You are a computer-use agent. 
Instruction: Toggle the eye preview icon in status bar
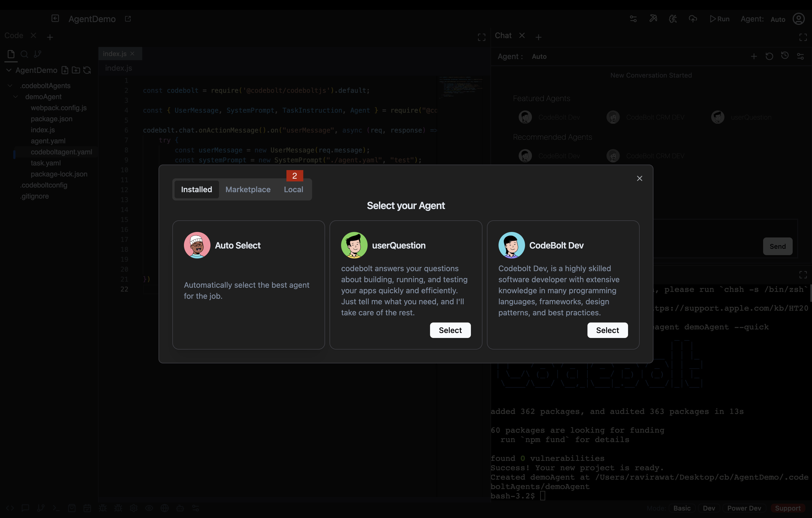pos(149,508)
